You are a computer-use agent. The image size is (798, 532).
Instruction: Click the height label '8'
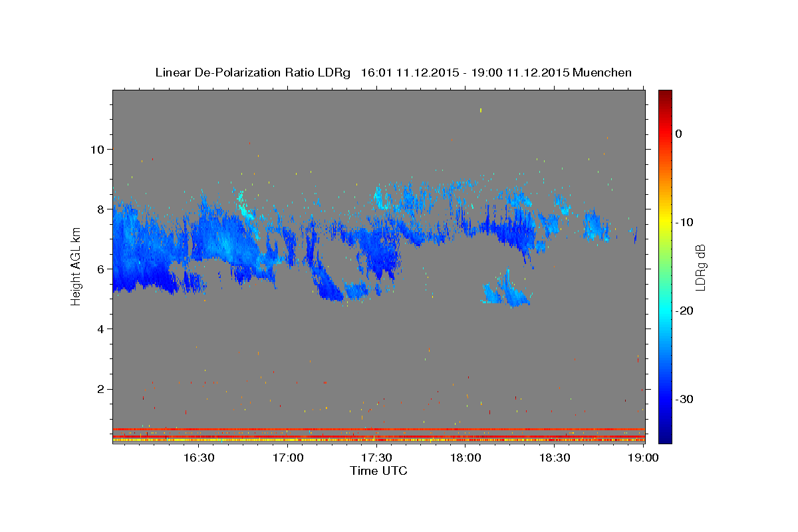tap(101, 209)
